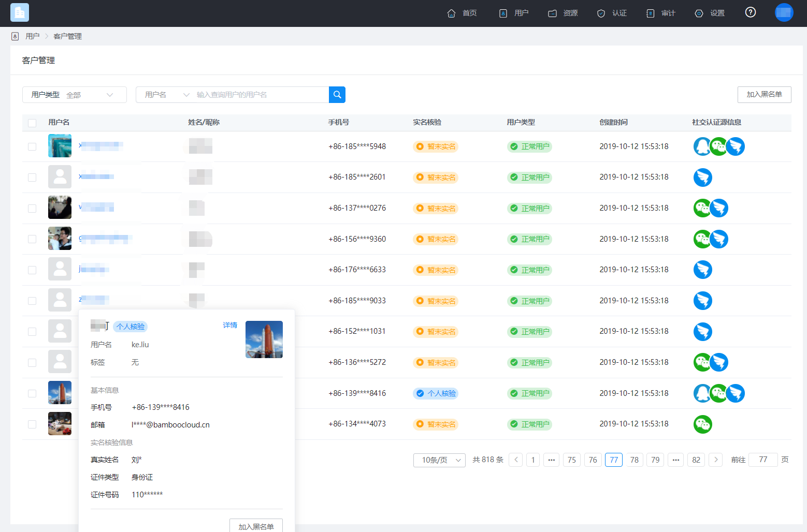Screen dimensions: 807x532
Task: Open the help question mark icon
Action: [x=751, y=12]
